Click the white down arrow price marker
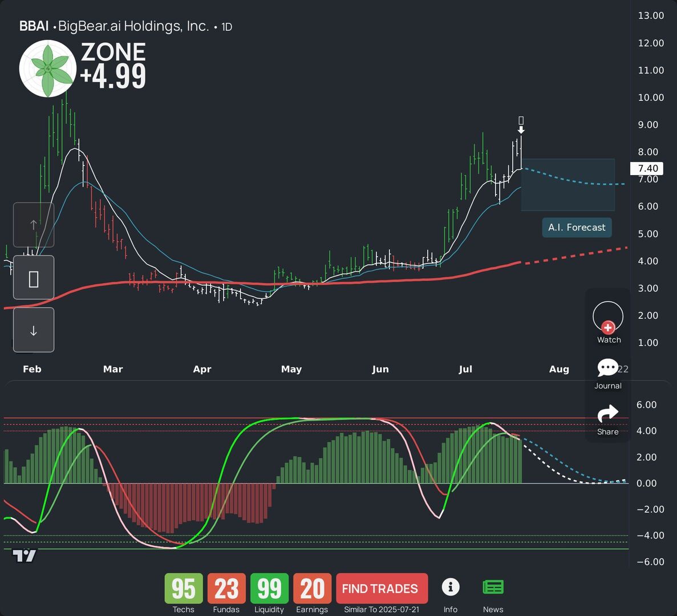Screen dimensions: 677x616 point(521,130)
